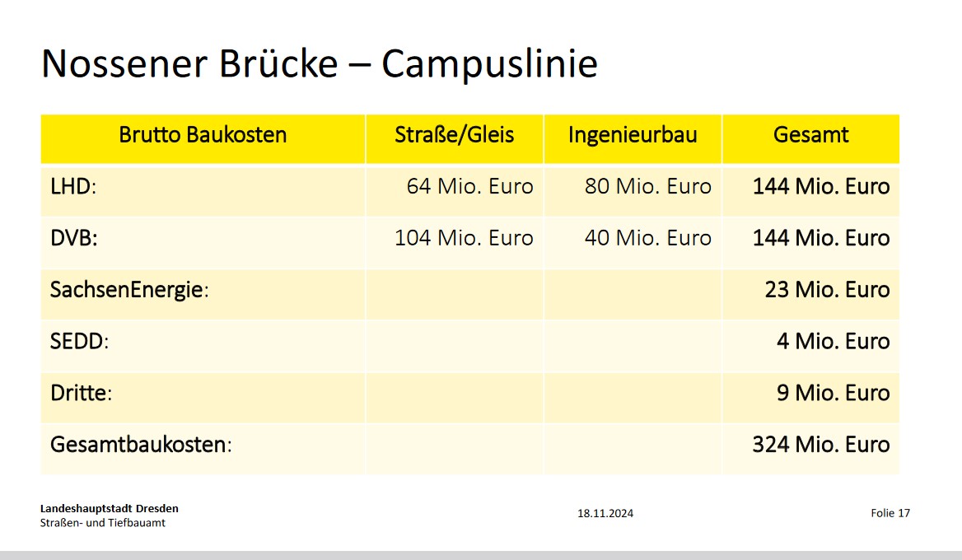Click the SachsenEnergie row label
962x560 pixels.
pyautogui.click(x=129, y=290)
